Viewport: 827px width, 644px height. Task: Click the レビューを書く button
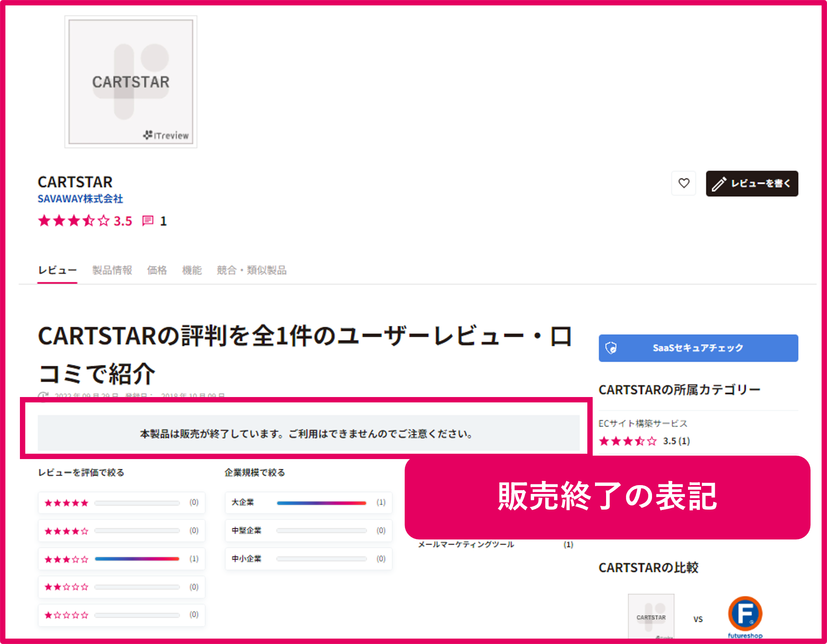tap(752, 183)
